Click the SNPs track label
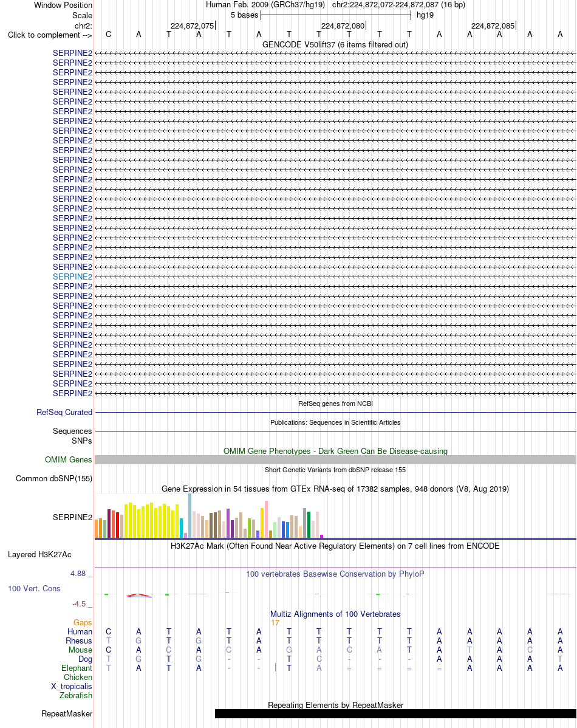 82,441
